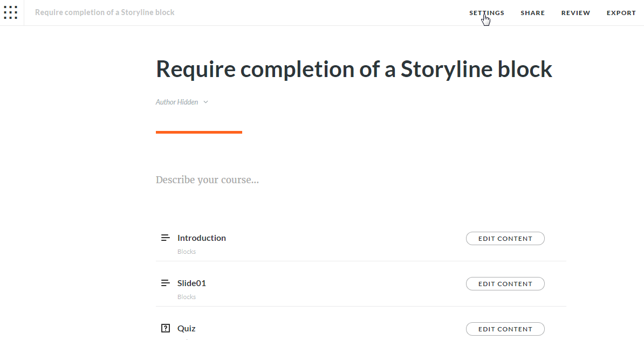Screen dimensions: 644x340
Task: Open the Share menu
Action: 533,13
